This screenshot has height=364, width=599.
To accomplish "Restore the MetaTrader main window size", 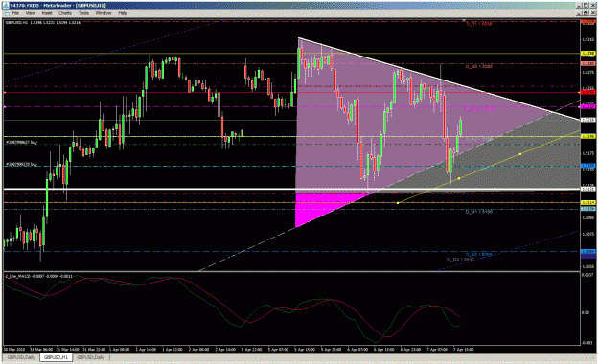I will tap(586, 6).
